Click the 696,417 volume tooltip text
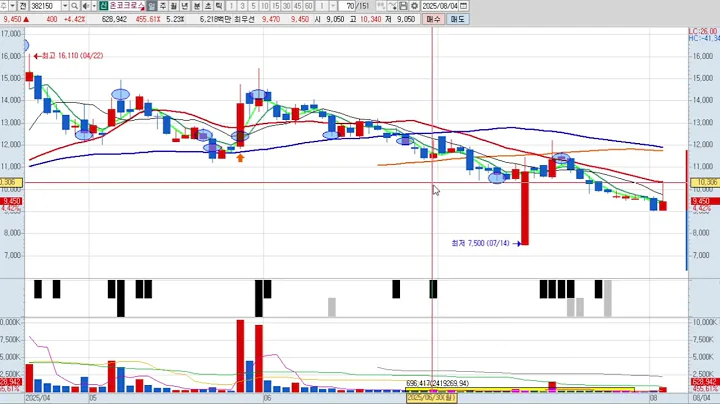 tap(438, 383)
